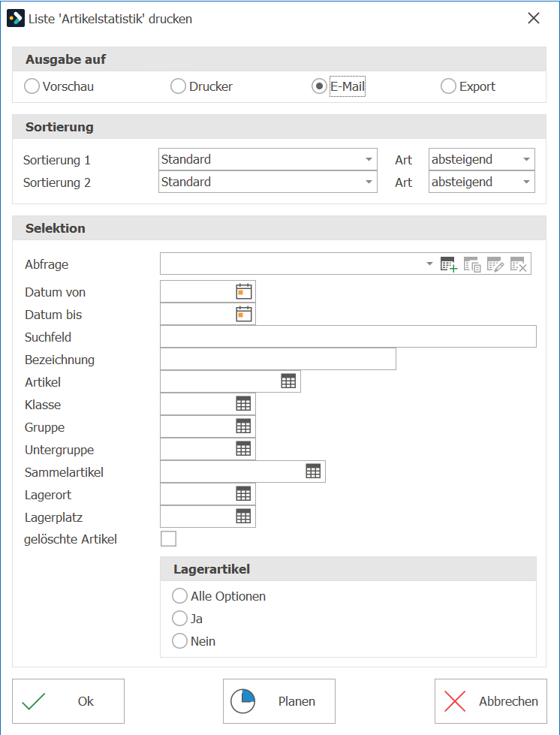Viewport: 560px width, 735px height.
Task: Click into the Untergruppe text field
Action: [x=197, y=449]
